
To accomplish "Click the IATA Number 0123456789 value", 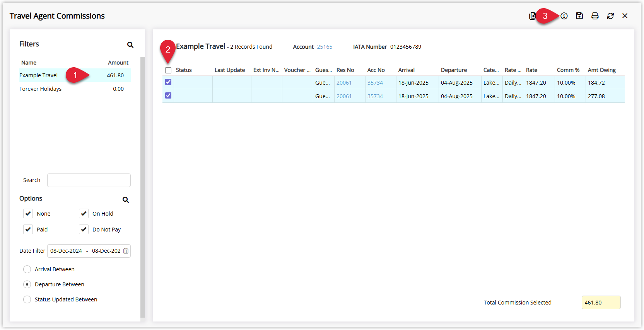I will click(406, 47).
